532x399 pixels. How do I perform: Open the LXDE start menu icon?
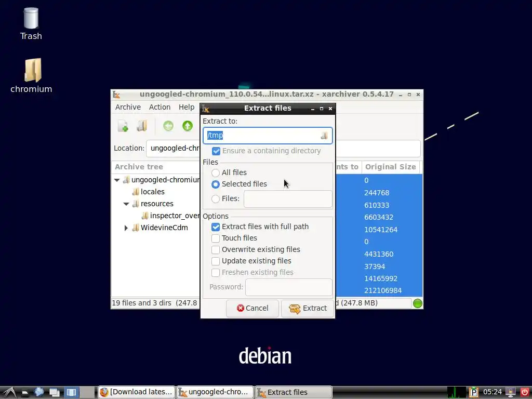pyautogui.click(x=9, y=392)
